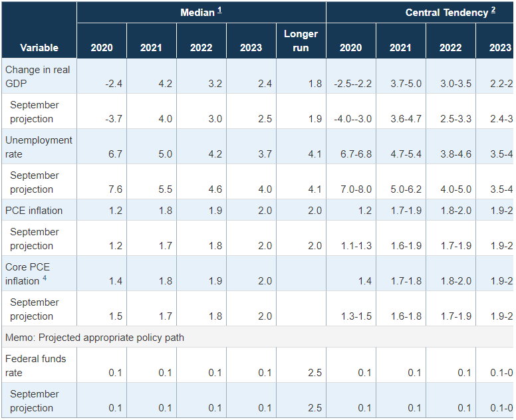516x420 pixels.
Task: Select GDP median 2021 value 4.2
Action: click(165, 84)
